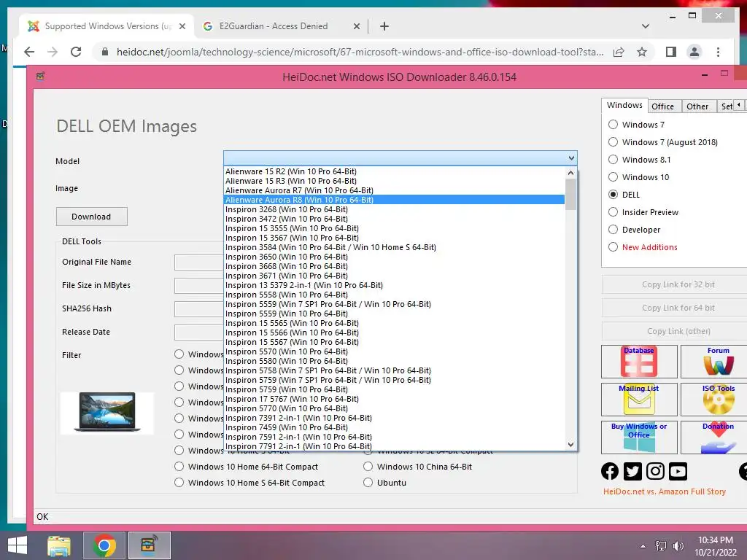The width and height of the screenshot is (747, 560).
Task: Click the taskbar clock showing 10:34 PM
Action: click(x=715, y=545)
